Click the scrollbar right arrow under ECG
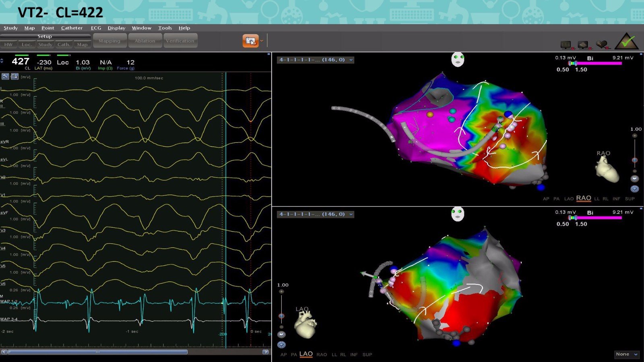 point(266,352)
